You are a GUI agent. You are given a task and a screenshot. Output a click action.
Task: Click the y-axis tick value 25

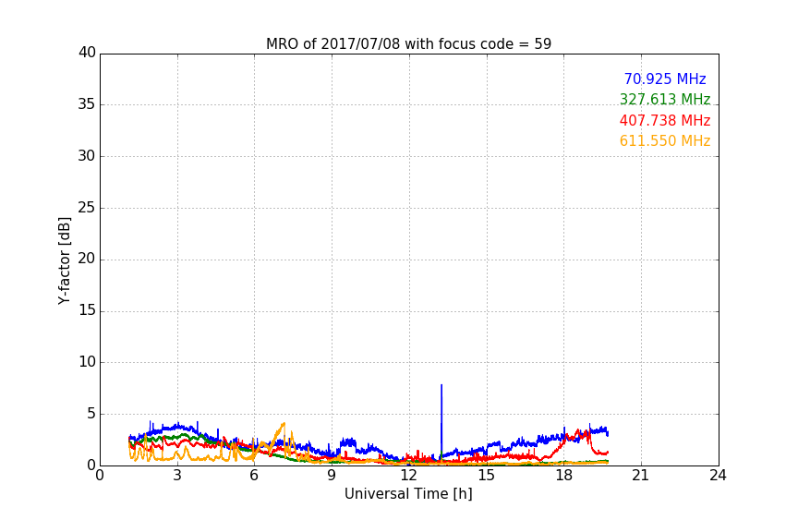coord(87,207)
